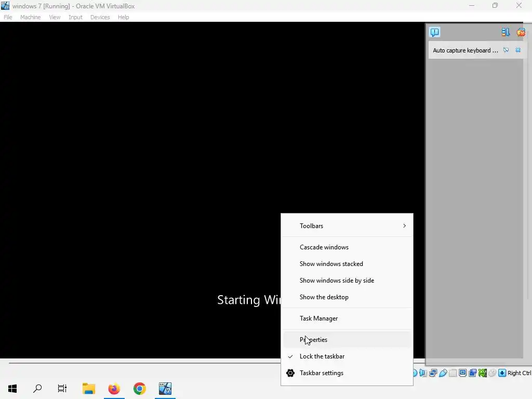Open the Input menu
Viewport: 532px width, 399px height.
point(75,17)
